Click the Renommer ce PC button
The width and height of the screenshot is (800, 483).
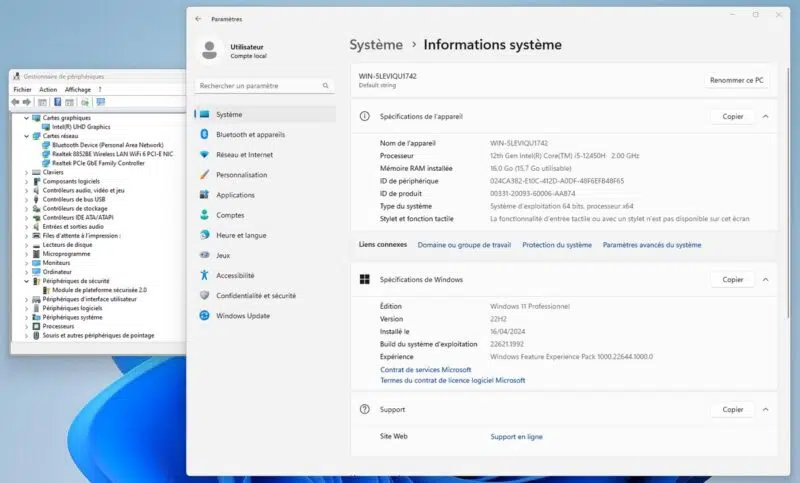(737, 80)
